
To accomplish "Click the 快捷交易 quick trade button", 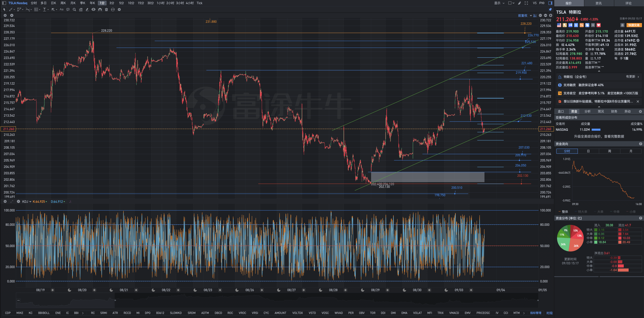I will [634, 25].
